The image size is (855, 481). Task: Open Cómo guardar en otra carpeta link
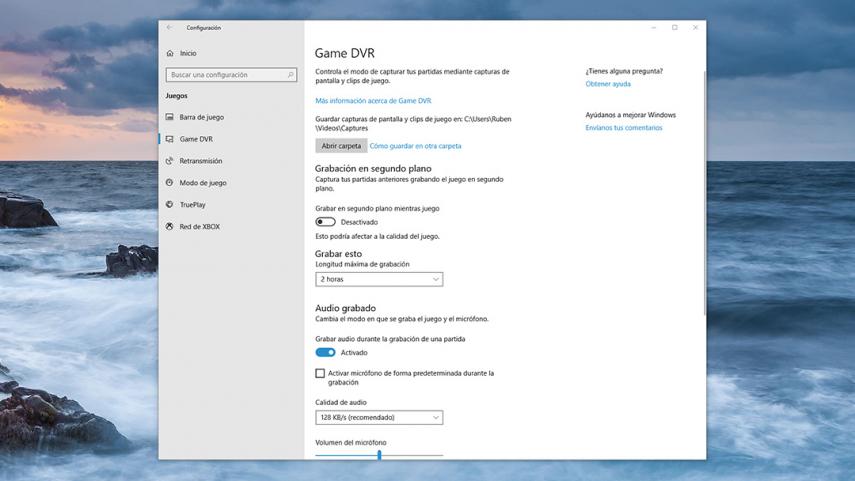coord(416,146)
